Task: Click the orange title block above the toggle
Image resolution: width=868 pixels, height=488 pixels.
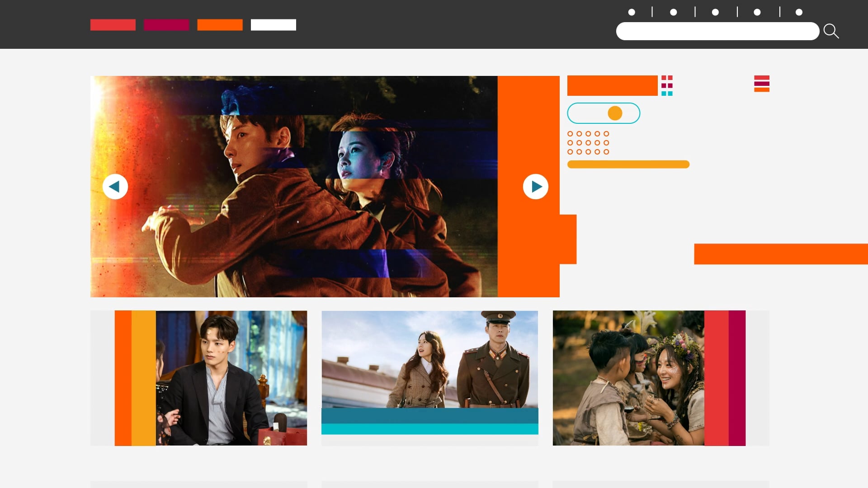Action: tap(613, 85)
